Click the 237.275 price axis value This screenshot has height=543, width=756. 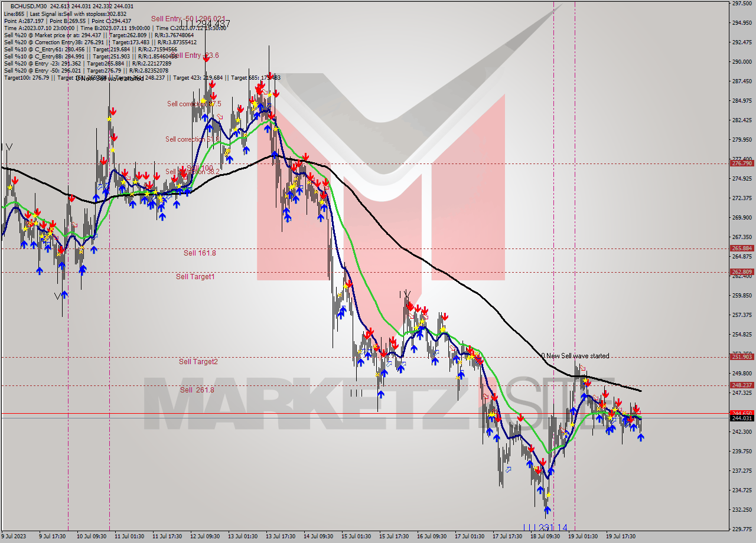click(742, 471)
